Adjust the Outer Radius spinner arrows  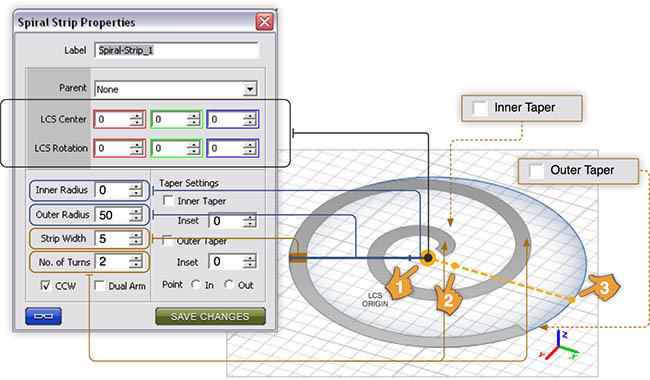point(136,215)
